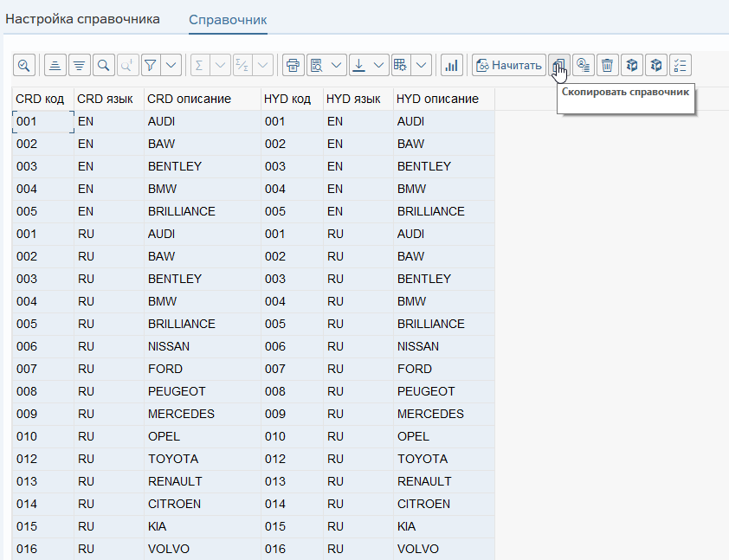This screenshot has height=560, width=729.
Task: Expand the layout grid settings dropdown arrow
Action: 422,65
